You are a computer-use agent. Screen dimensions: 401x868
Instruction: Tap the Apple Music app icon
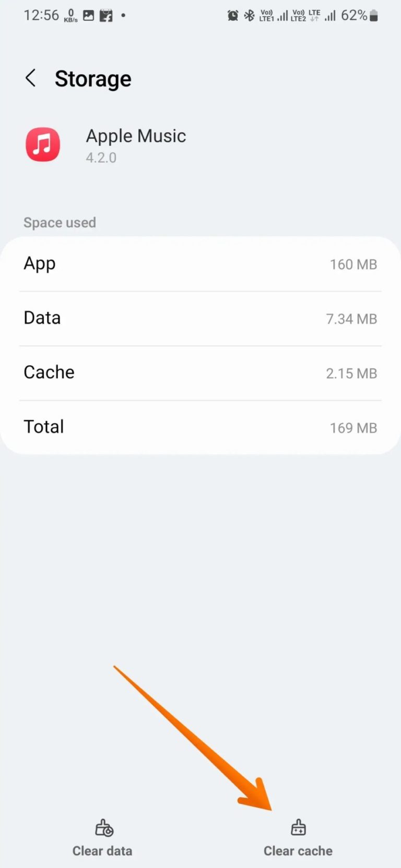pos(43,144)
